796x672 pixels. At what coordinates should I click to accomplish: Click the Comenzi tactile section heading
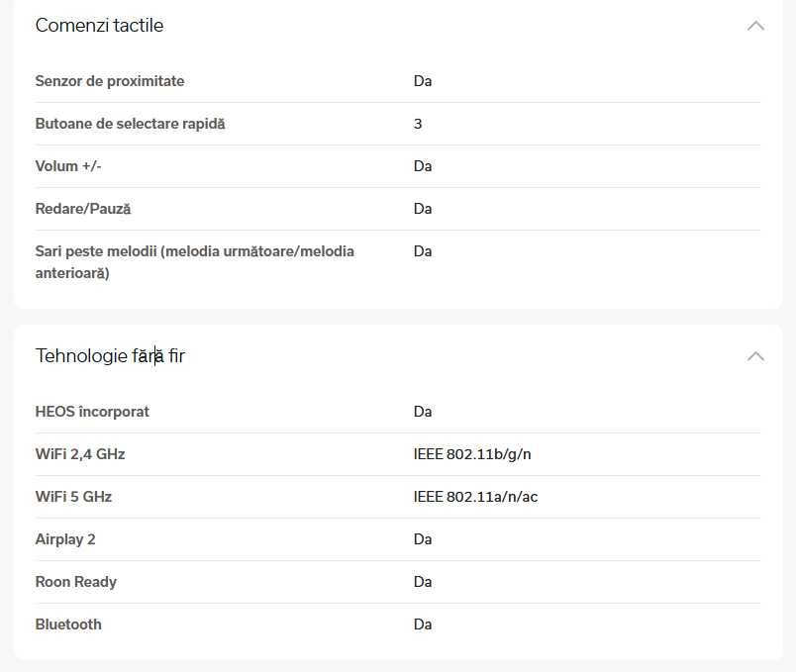pyautogui.click(x=99, y=26)
